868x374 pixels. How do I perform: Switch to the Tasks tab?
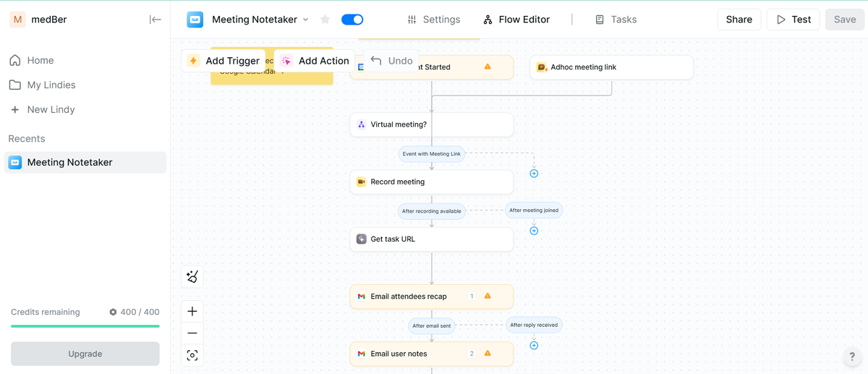[x=616, y=20]
